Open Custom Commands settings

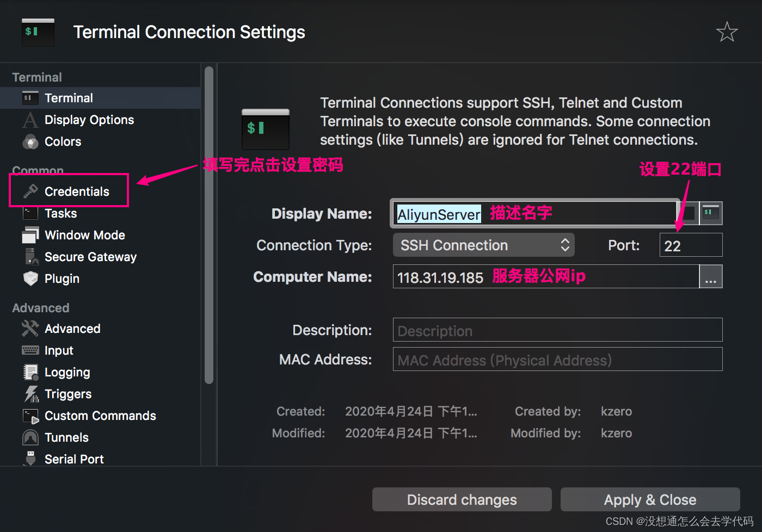(101, 416)
